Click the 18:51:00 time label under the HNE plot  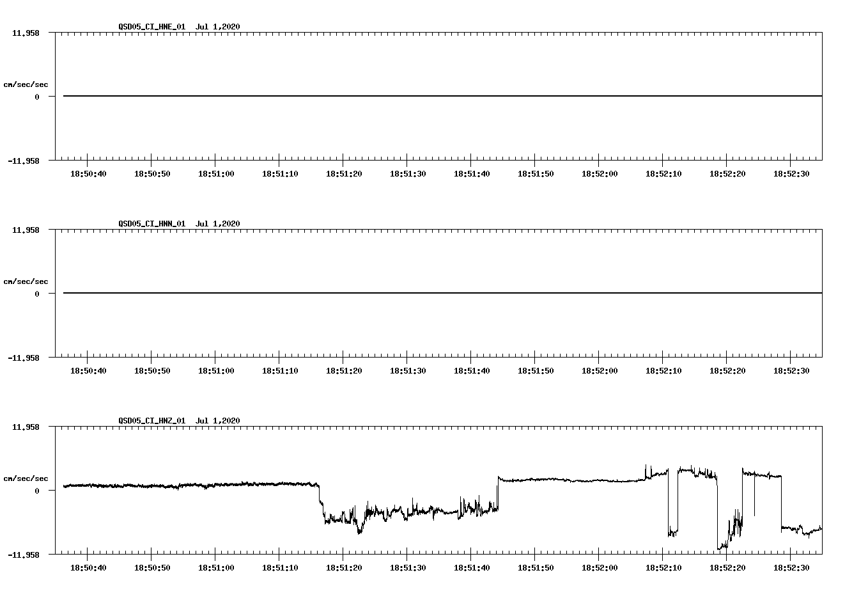click(216, 174)
